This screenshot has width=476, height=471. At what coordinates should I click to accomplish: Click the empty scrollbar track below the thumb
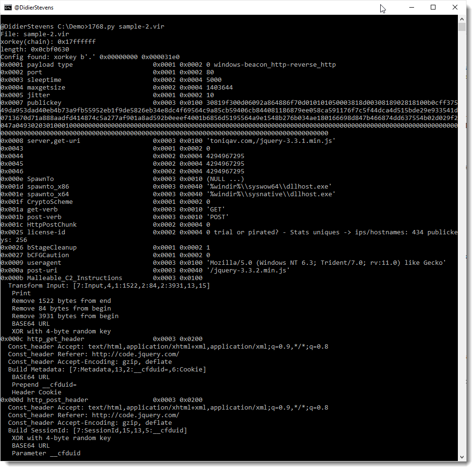click(462, 238)
